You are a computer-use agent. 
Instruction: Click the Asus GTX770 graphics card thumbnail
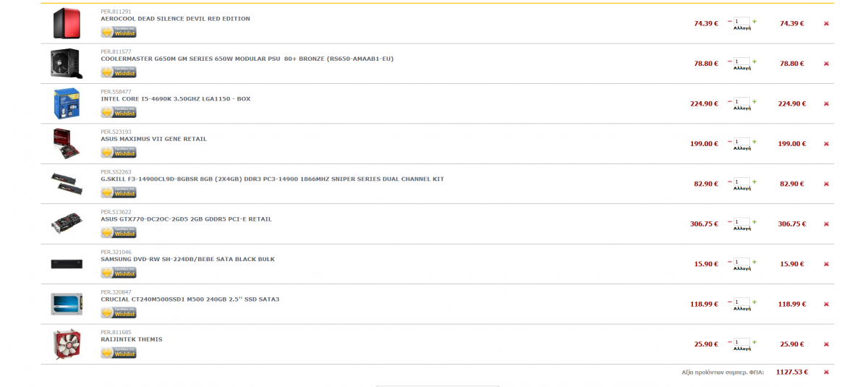pos(67,224)
